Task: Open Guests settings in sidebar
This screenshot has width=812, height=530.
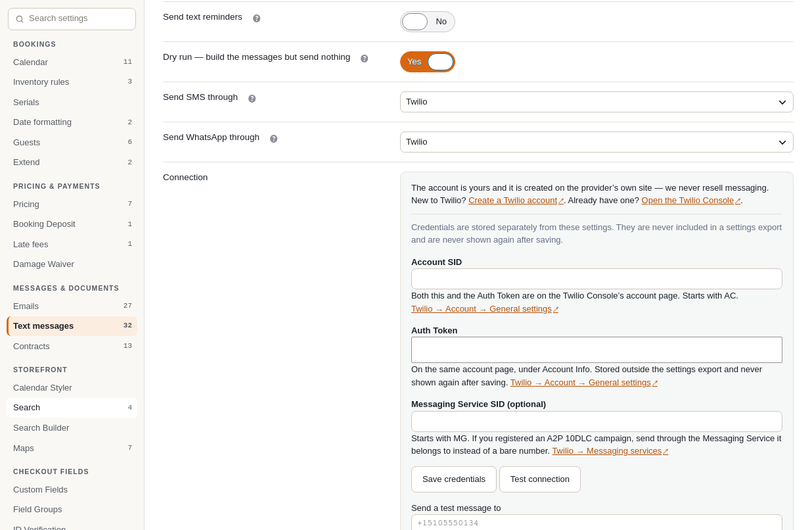Action: (x=72, y=143)
